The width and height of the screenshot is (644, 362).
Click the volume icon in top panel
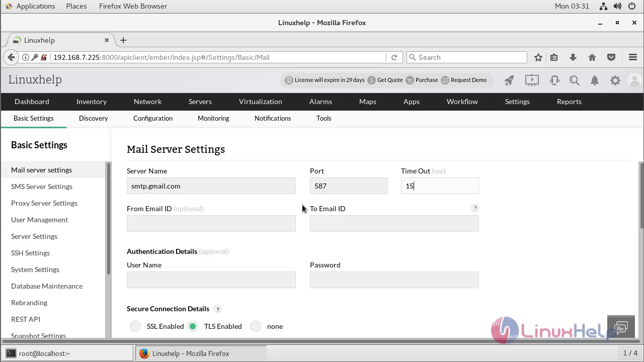pos(618,6)
